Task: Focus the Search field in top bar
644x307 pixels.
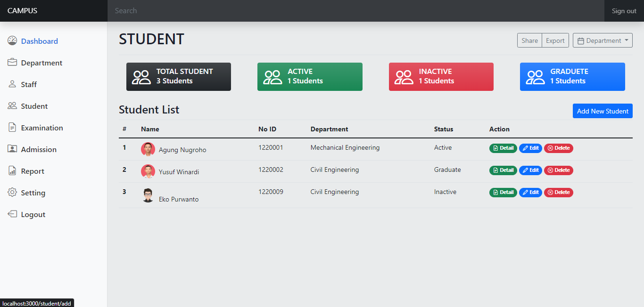Action: (x=354, y=11)
